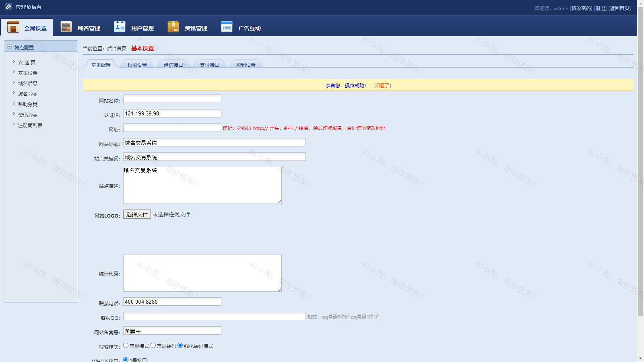644x362 pixels.
Task: Click the 未选择任何文件 text
Action: click(171, 214)
